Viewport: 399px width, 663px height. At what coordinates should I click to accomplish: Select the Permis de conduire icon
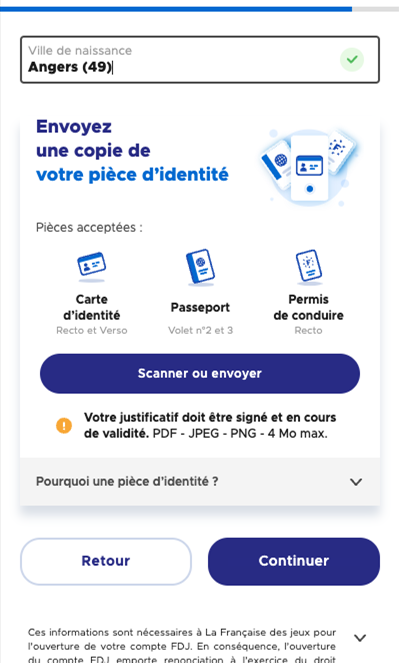309,267
